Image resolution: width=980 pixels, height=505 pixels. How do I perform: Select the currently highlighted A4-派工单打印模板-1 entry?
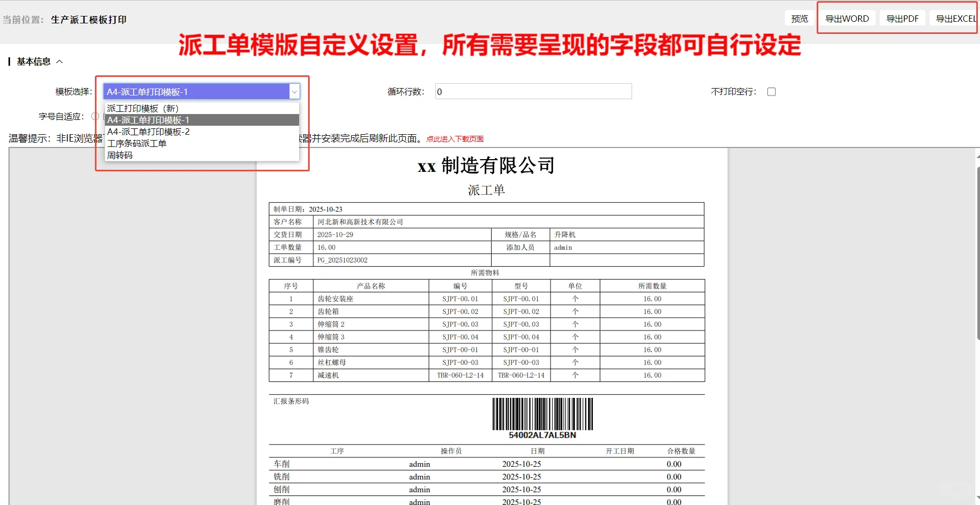[148, 120]
